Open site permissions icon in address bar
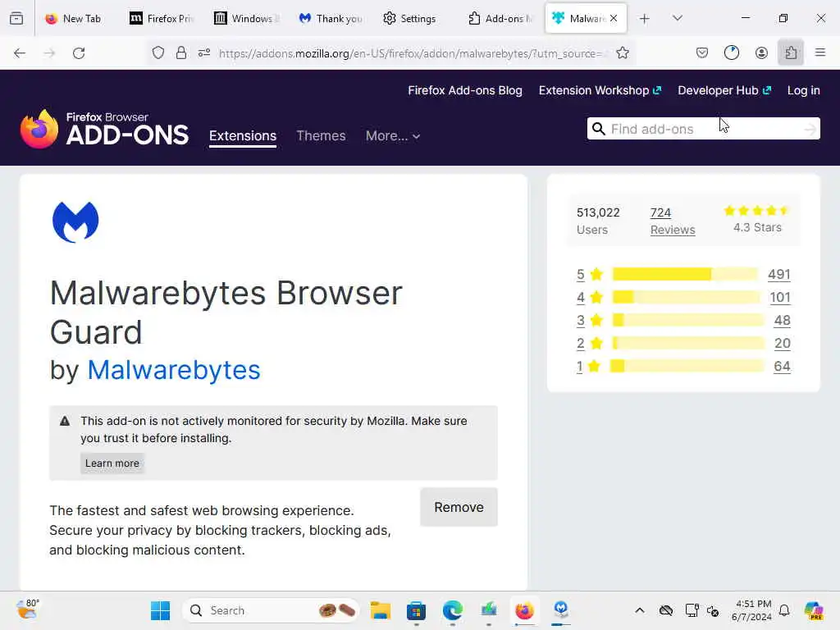Viewport: 840px width, 630px height. pos(204,53)
